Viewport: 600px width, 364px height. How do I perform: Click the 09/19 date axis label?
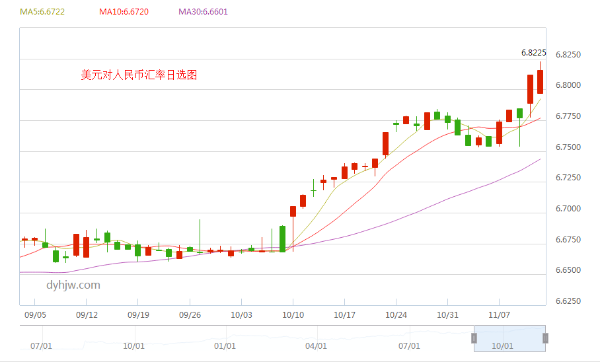tap(138, 315)
